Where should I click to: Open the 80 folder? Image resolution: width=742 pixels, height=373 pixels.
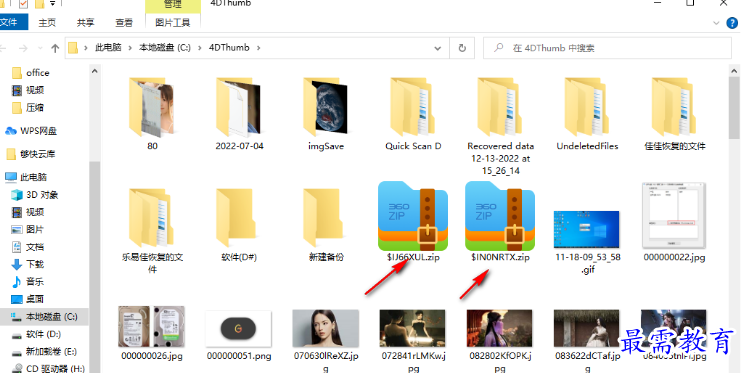(152, 114)
